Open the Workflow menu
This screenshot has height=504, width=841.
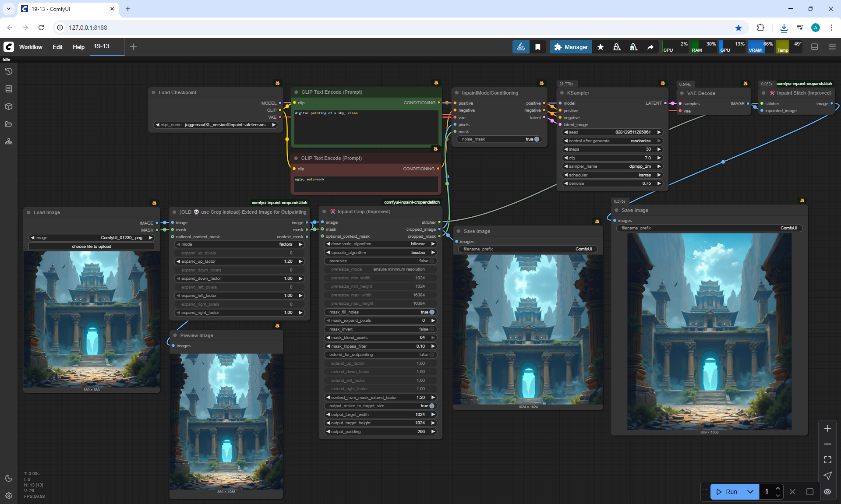pyautogui.click(x=31, y=47)
